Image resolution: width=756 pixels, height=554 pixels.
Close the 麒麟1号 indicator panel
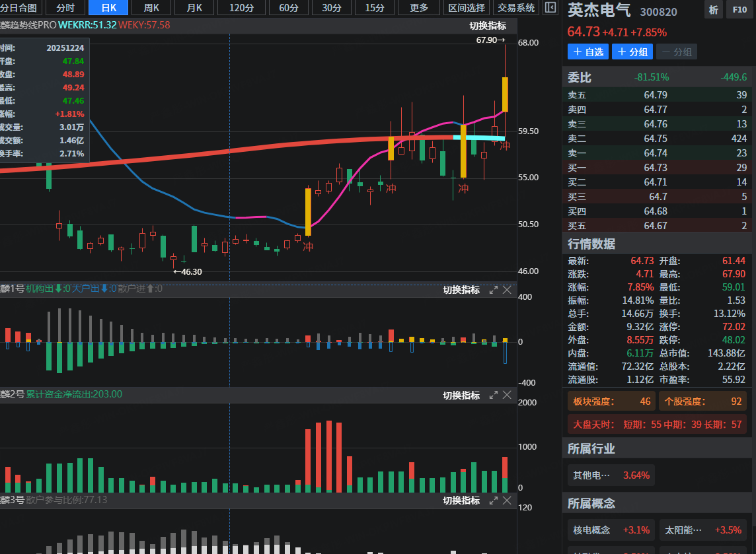tap(507, 289)
